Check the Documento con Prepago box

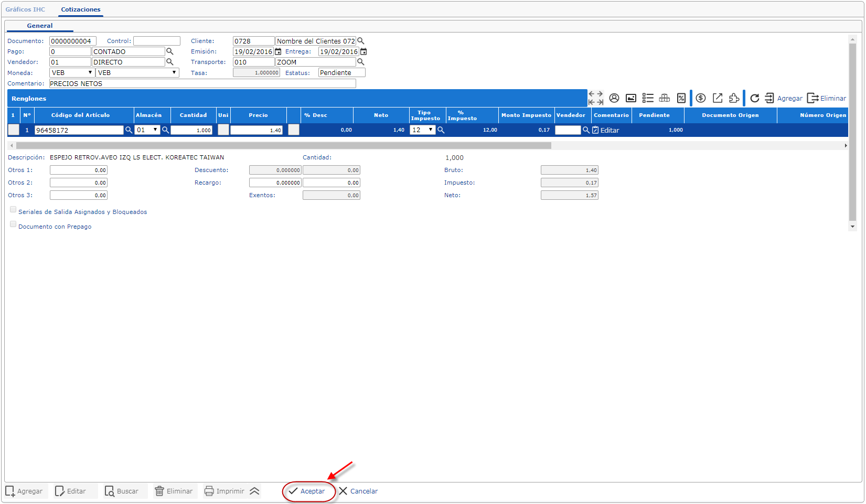pos(13,224)
